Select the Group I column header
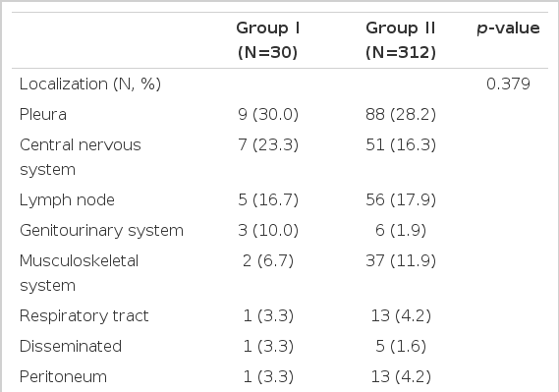This screenshot has width=559, height=392. click(268, 40)
